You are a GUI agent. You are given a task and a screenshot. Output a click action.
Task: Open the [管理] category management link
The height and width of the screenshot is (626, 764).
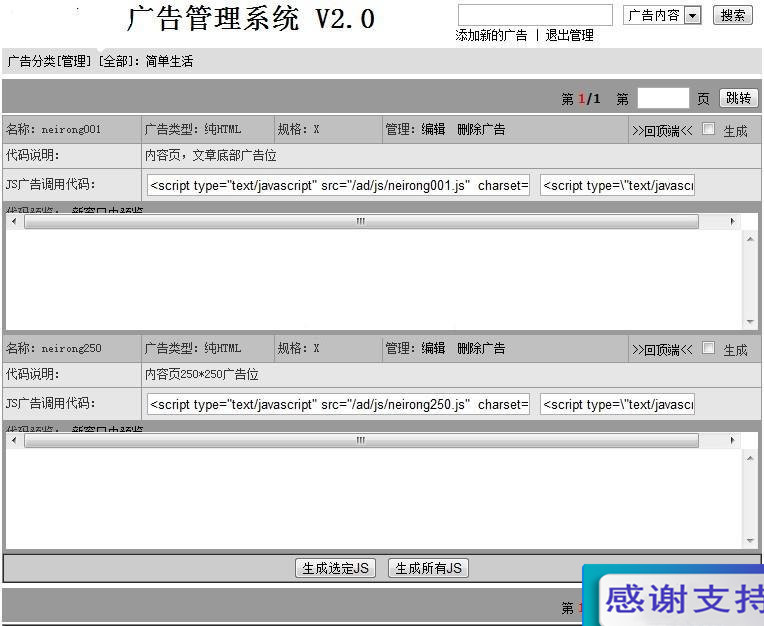click(74, 61)
